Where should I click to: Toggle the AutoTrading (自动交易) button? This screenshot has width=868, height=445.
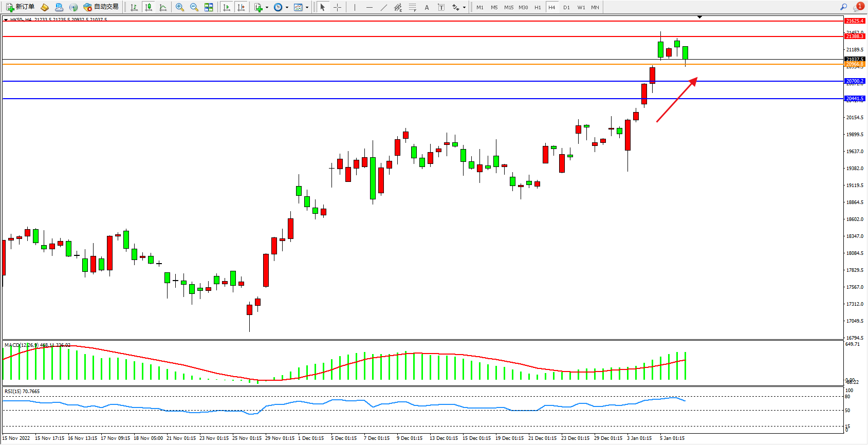pyautogui.click(x=101, y=7)
